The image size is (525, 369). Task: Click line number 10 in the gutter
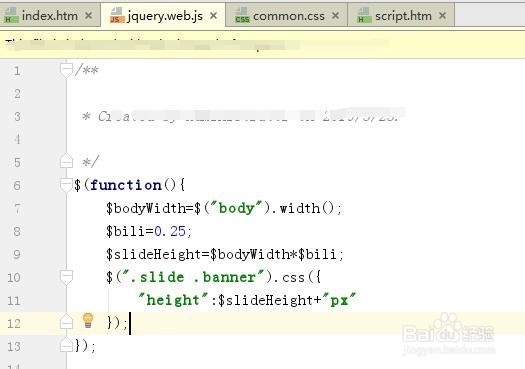coord(14,278)
